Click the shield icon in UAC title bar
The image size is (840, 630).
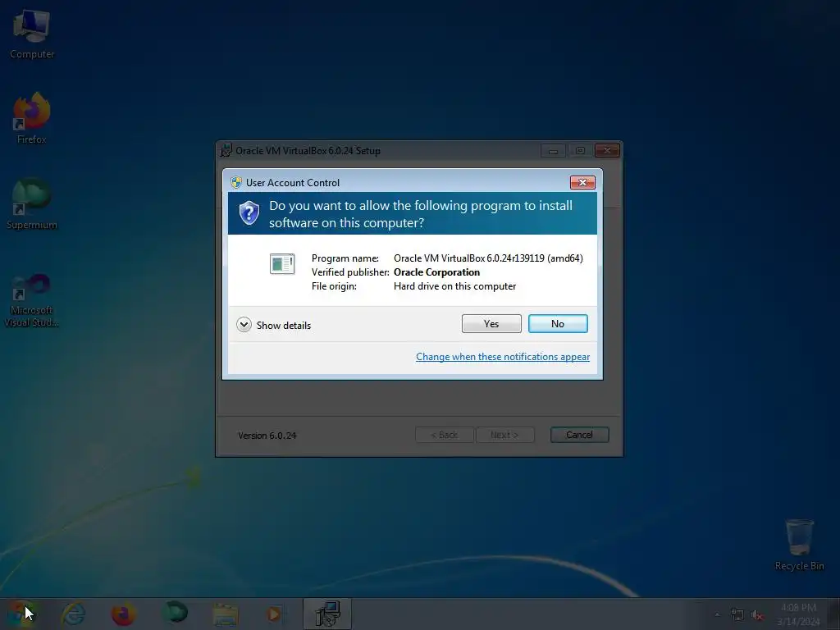click(236, 182)
